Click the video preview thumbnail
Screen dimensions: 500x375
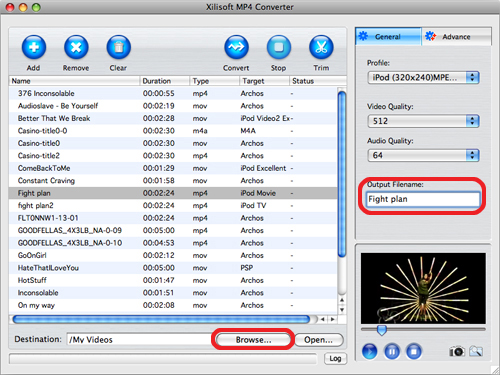point(423,288)
